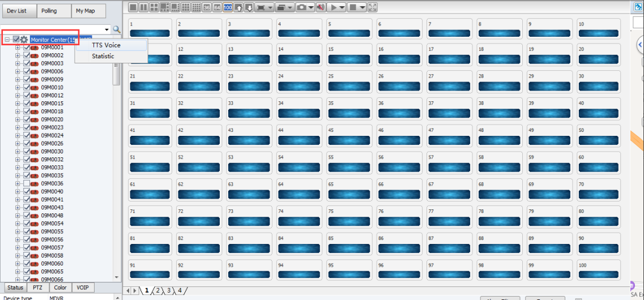This screenshot has height=300, width=644.
Task: Choose the 36-window layout button
Action: 207,7
